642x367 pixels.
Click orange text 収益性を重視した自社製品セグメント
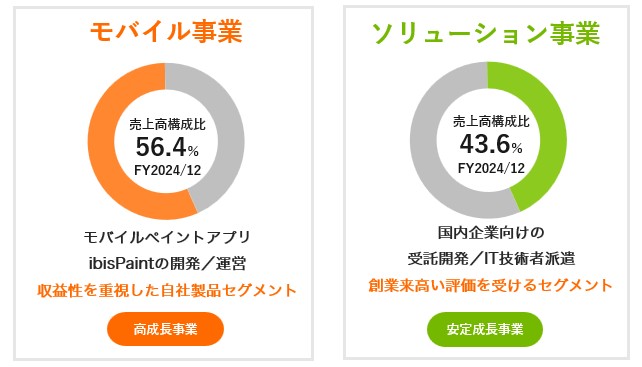coord(167,290)
